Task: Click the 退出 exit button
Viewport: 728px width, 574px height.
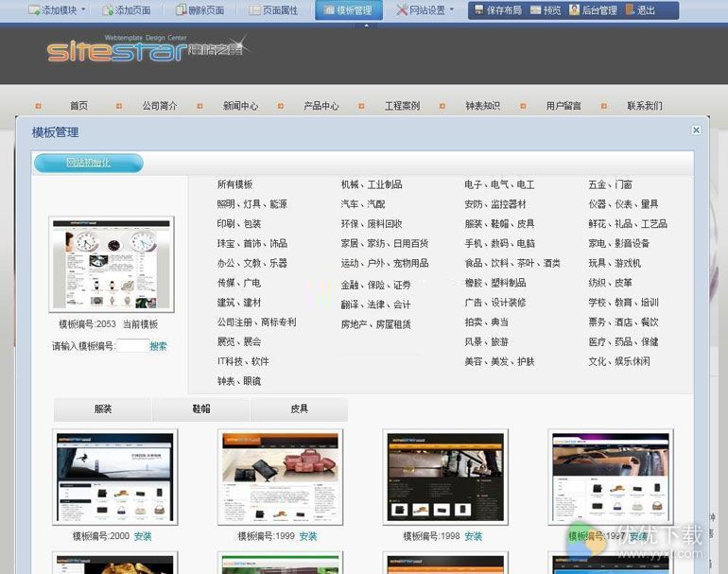Action: [x=640, y=10]
